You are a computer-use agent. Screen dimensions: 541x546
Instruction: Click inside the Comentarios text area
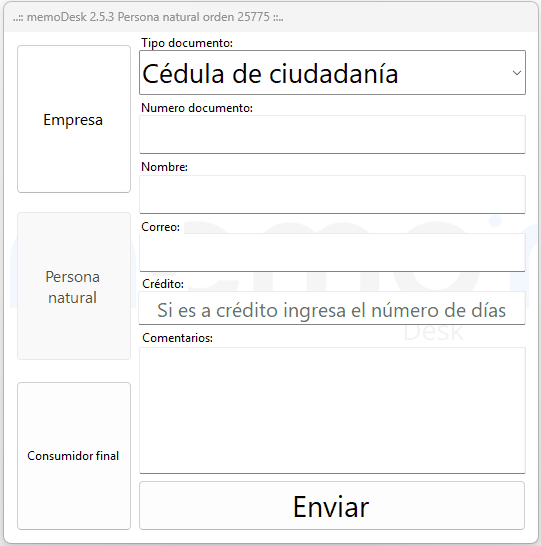(332, 410)
